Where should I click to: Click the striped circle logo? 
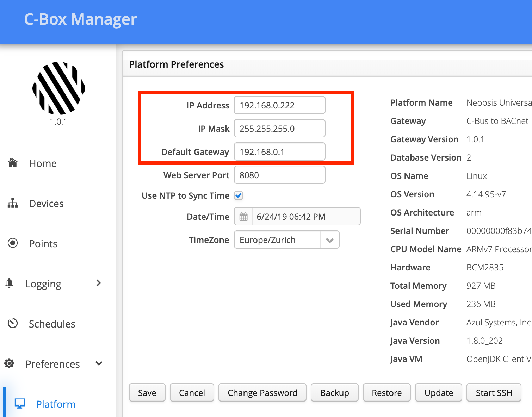[59, 88]
